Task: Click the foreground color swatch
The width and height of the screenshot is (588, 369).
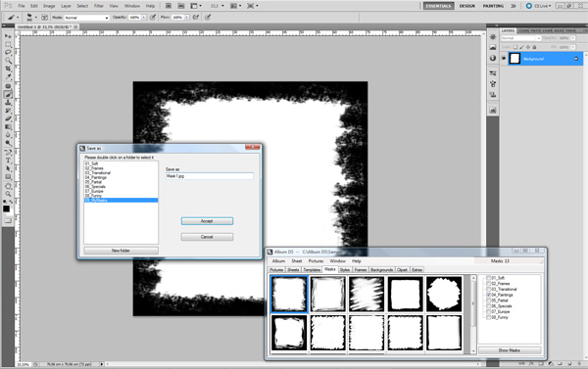Action: [x=7, y=208]
